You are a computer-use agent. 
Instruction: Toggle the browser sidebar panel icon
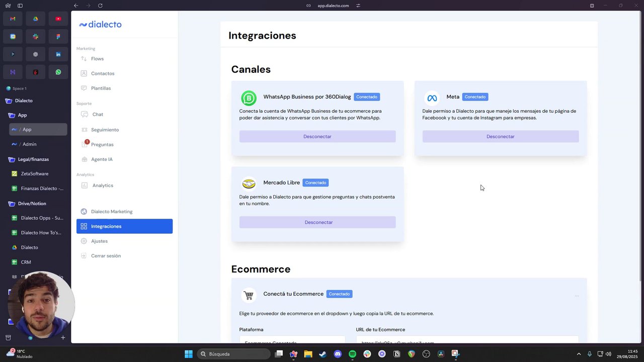[20, 6]
